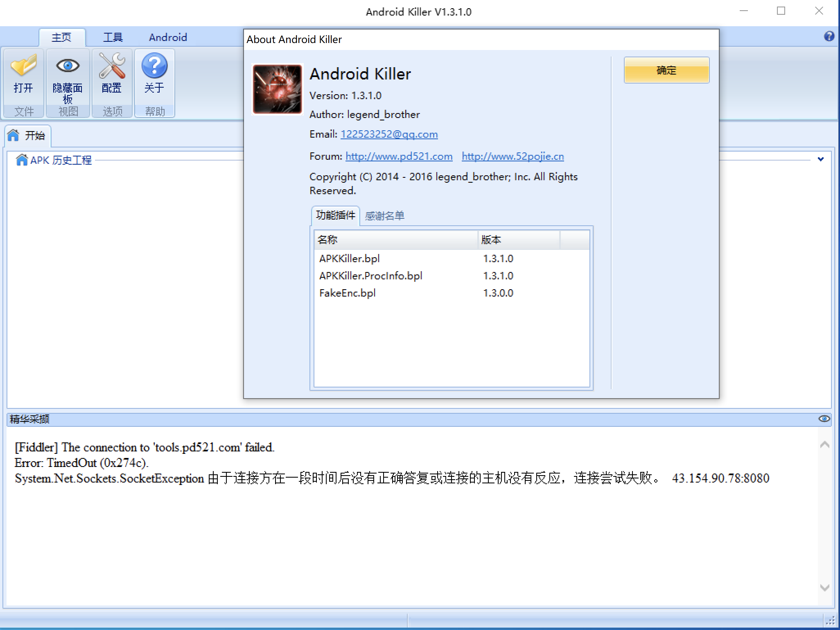Image resolution: width=840 pixels, height=630 pixels.
Task: Click the 精华采撷 panel header
Action: tap(419, 419)
